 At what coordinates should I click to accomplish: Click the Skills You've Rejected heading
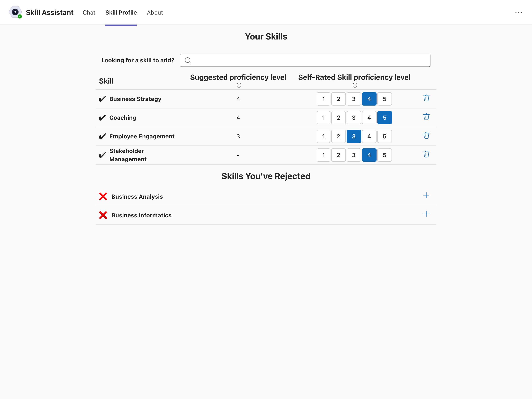(266, 176)
